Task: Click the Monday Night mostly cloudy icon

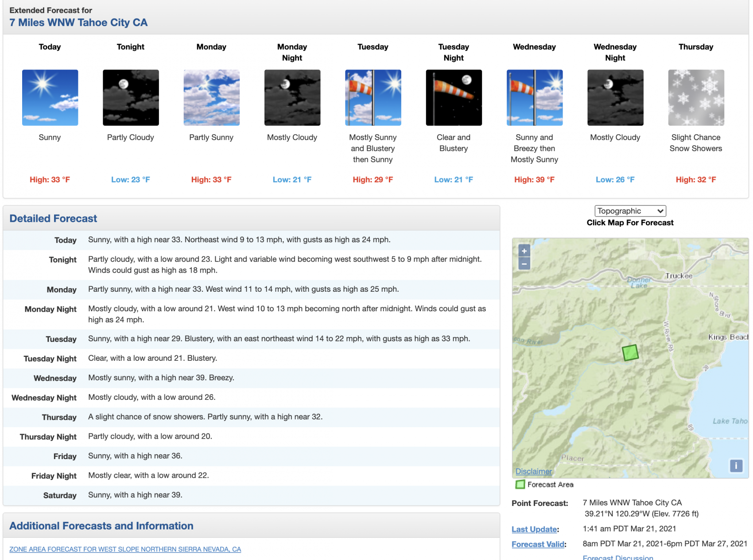Action: coord(292,97)
